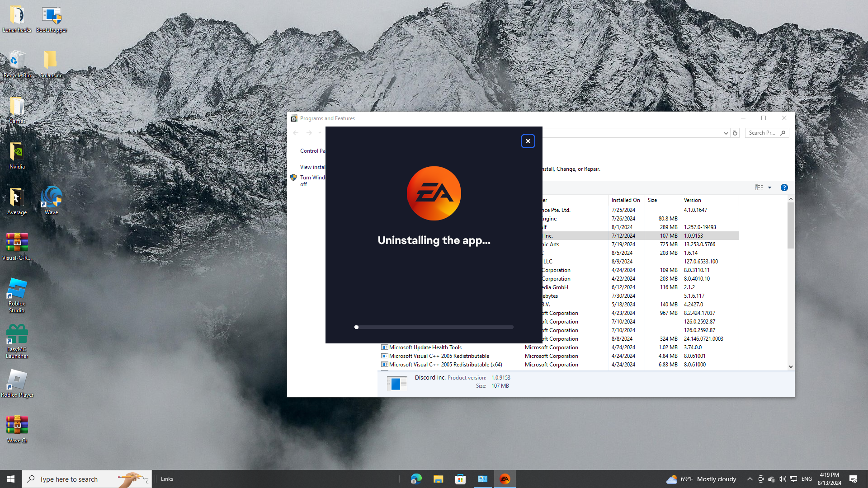
Task: Click the Programs and Features help icon
Action: [x=784, y=188]
